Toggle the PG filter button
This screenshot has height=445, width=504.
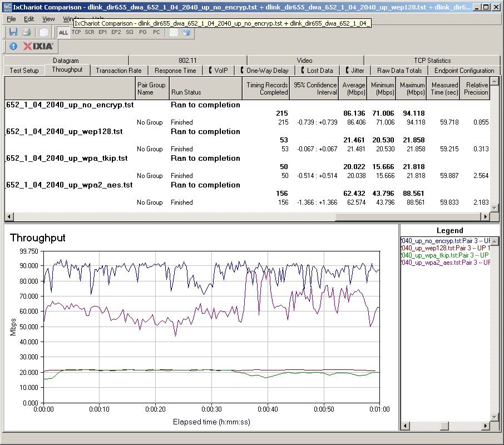click(x=143, y=32)
